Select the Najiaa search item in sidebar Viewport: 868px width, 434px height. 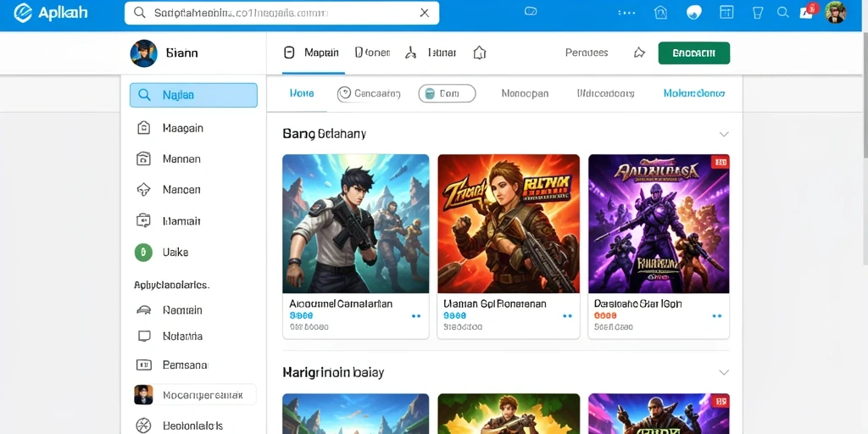(x=193, y=95)
